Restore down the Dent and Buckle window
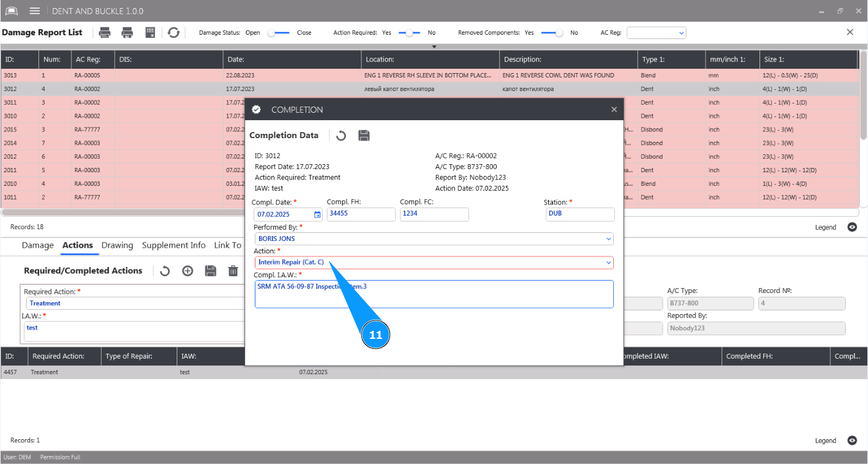This screenshot has height=464, width=868. tap(840, 11)
